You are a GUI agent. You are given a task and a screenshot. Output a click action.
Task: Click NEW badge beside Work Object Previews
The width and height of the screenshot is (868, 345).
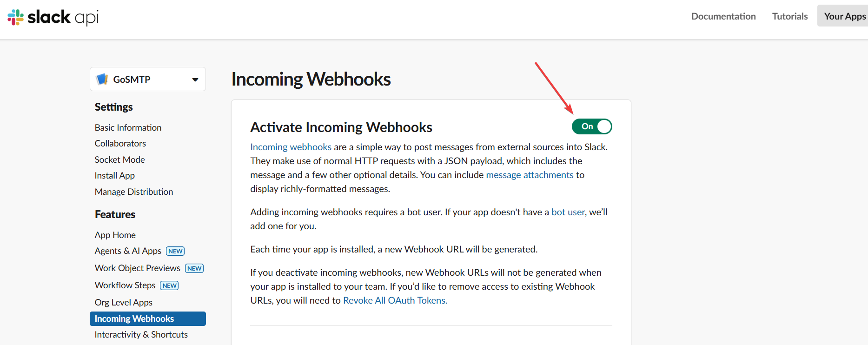194,268
